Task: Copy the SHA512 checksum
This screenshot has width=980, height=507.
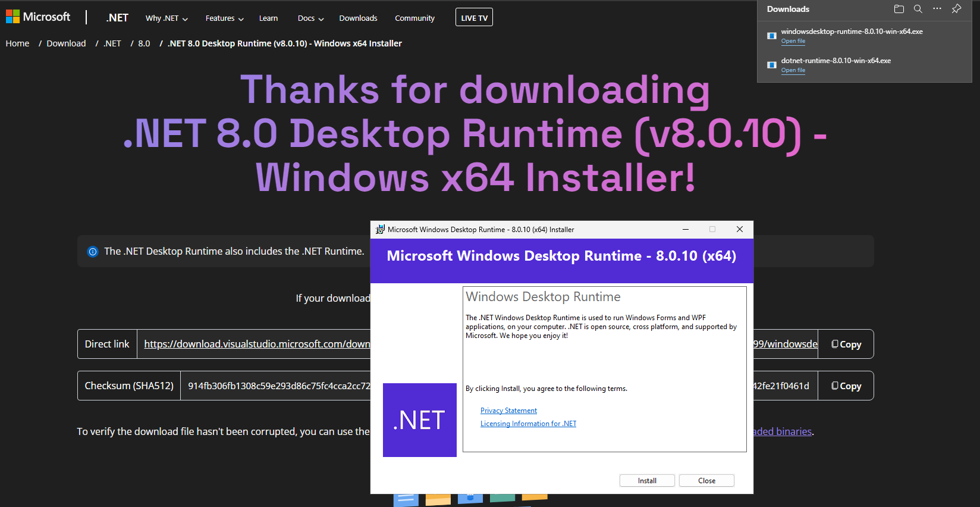Action: [846, 386]
